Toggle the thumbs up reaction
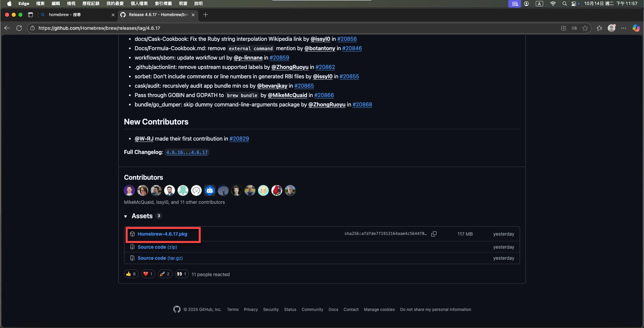This screenshot has height=328, width=644. [x=131, y=274]
